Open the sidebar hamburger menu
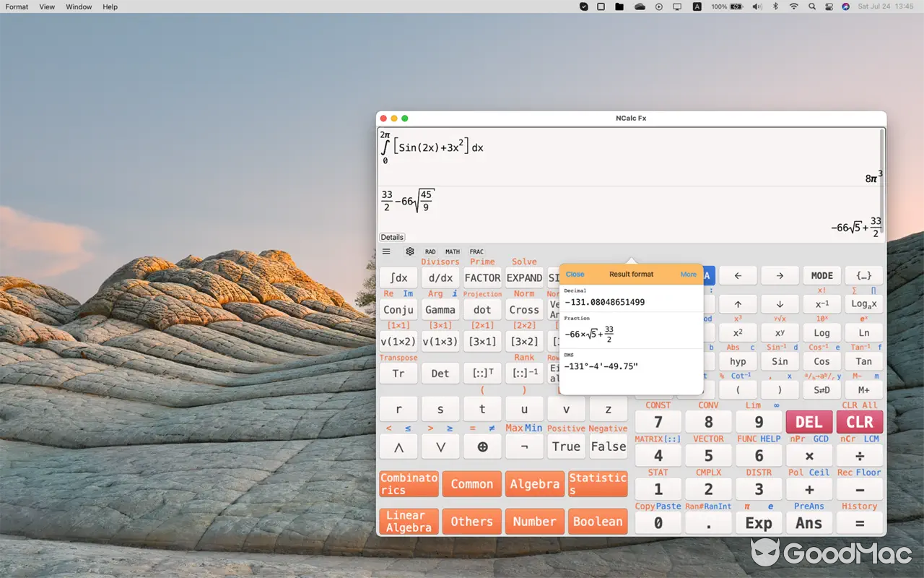This screenshot has width=924, height=578. [x=385, y=251]
